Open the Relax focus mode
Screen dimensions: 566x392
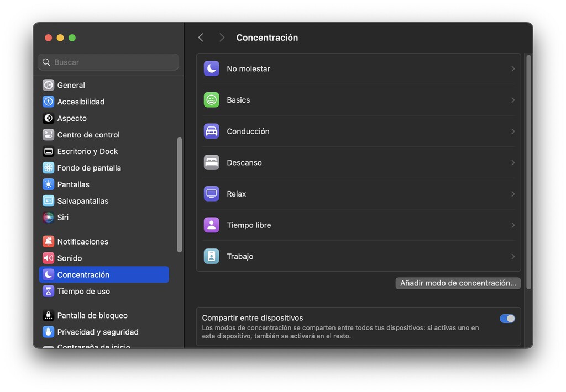[359, 194]
